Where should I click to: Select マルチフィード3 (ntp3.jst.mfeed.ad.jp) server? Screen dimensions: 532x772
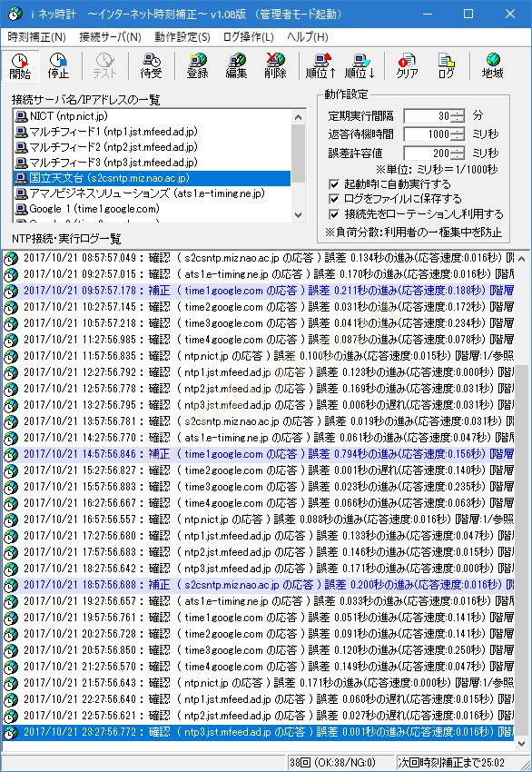(x=153, y=162)
